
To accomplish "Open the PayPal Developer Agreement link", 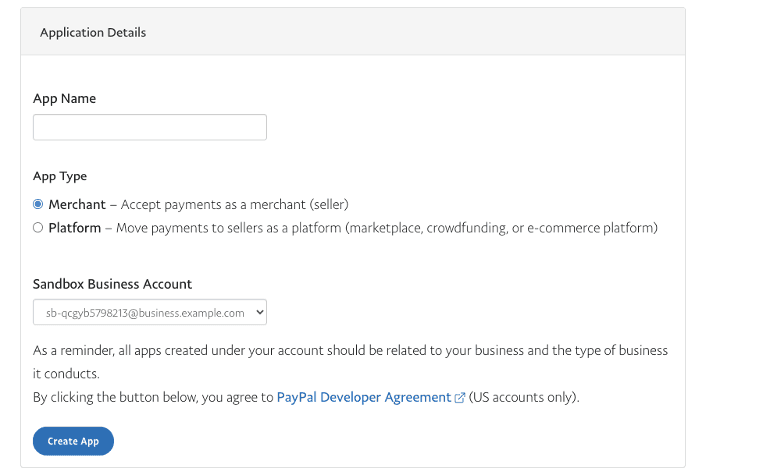I will (x=364, y=397).
